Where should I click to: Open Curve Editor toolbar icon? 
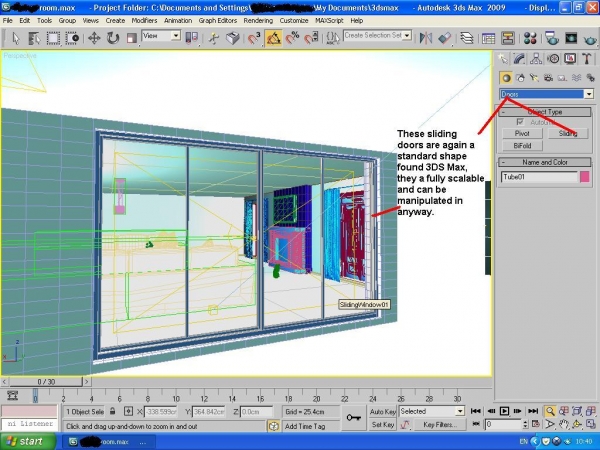488,38
